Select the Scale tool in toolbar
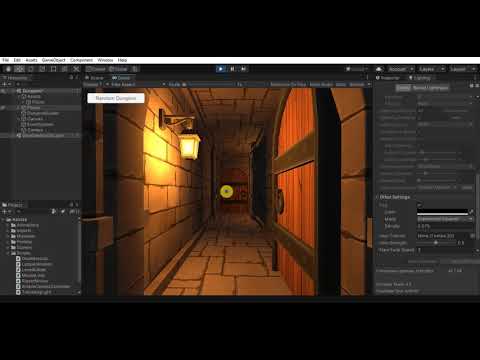This screenshot has width=480, height=360. 42,69
